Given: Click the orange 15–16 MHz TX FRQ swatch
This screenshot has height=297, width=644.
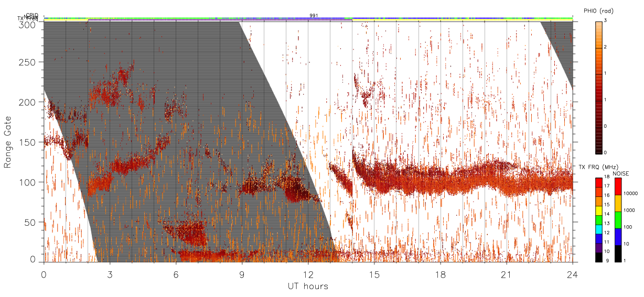Looking at the screenshot, I should tap(599, 201).
